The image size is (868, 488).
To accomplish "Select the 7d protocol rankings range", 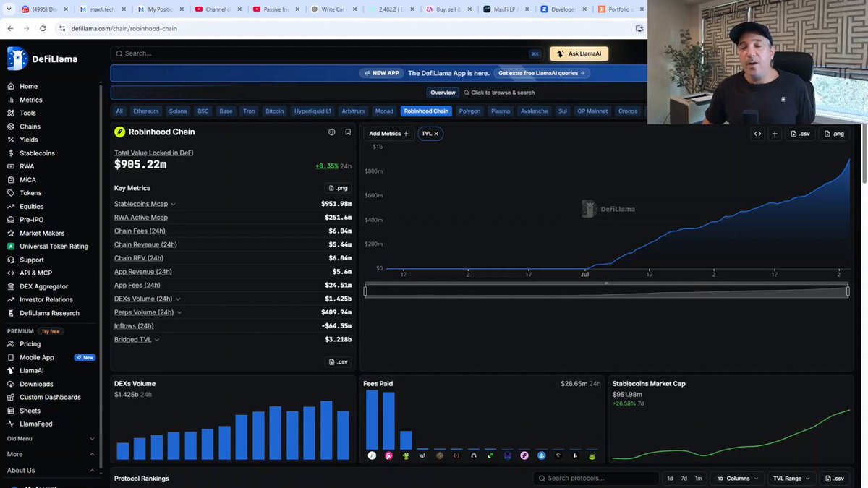I will coord(684,479).
